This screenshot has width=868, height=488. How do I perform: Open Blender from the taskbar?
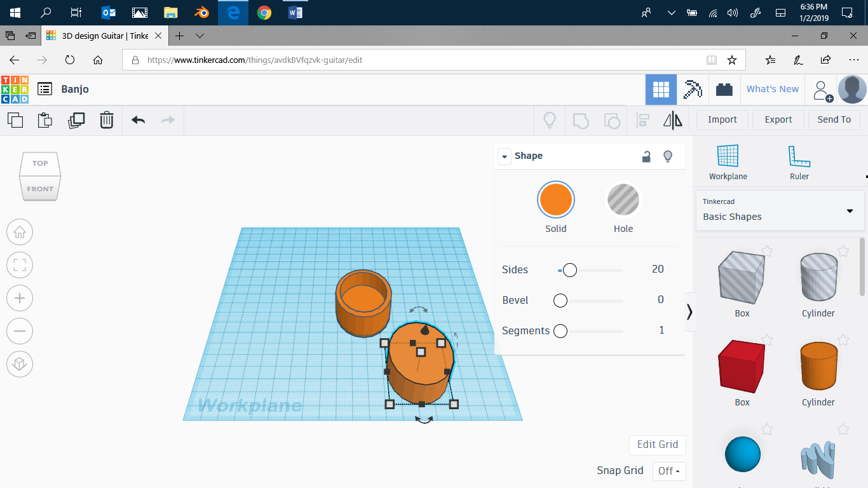point(201,13)
